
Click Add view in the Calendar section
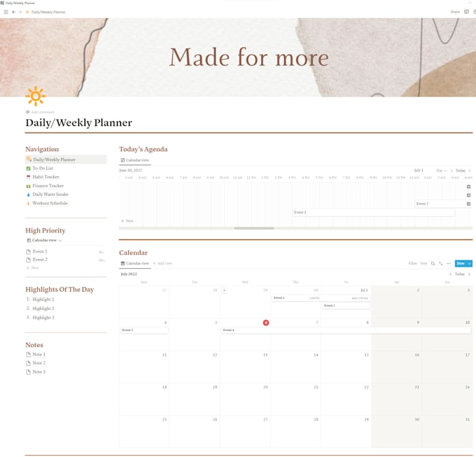click(x=162, y=263)
